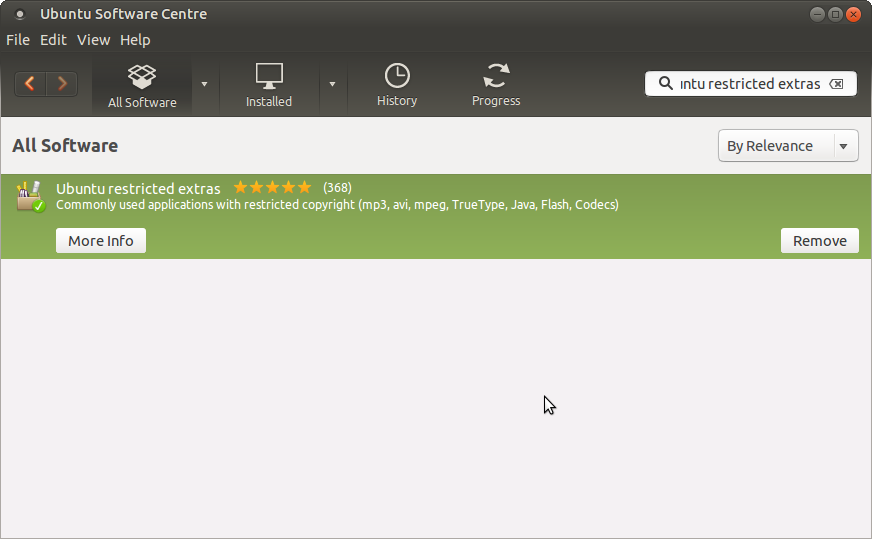Clear the search field text
Viewport: 872px width, 539px height.
(836, 84)
